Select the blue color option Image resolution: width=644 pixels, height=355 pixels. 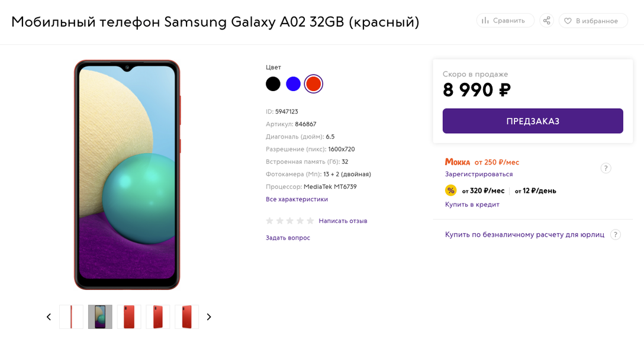pyautogui.click(x=293, y=84)
